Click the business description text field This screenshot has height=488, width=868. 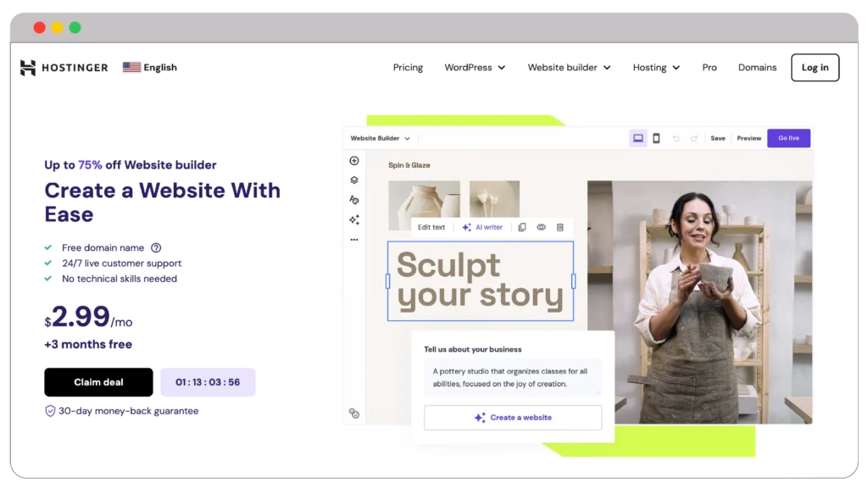[512, 377]
